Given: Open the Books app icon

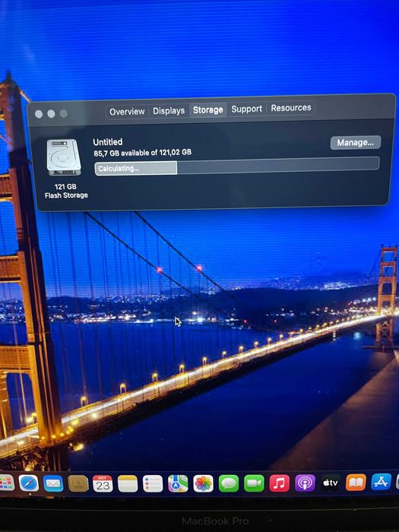Looking at the screenshot, I should click(x=356, y=482).
